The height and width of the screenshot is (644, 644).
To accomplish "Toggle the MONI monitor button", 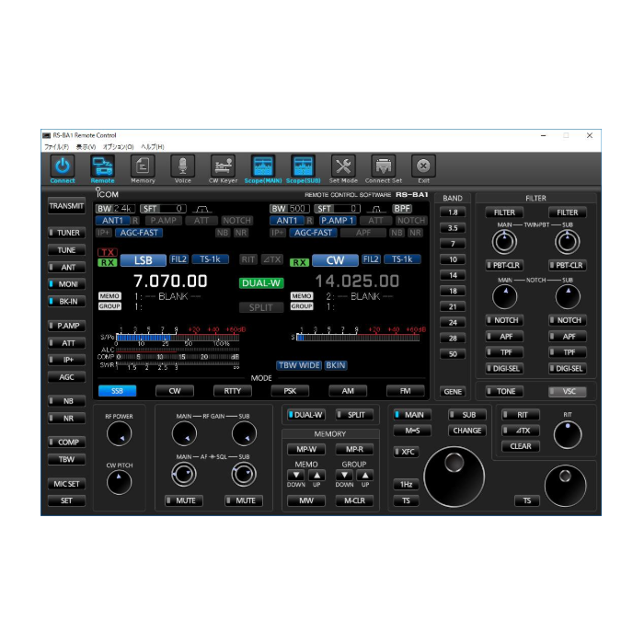I will (66, 284).
